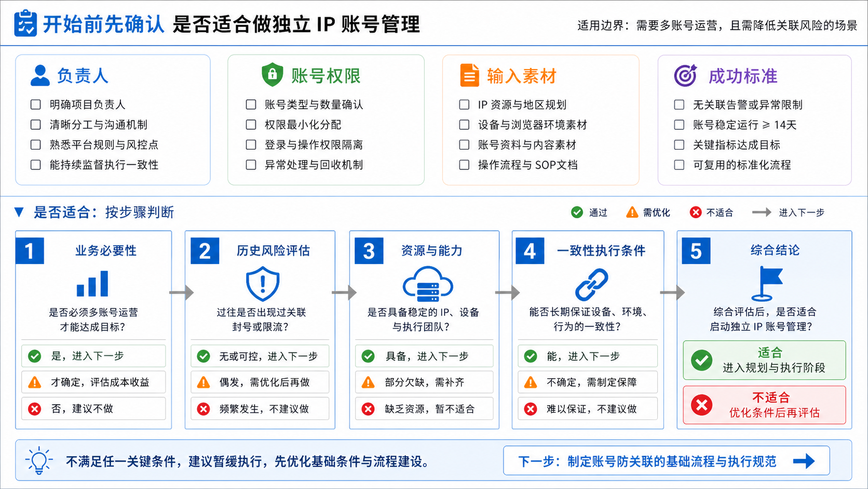Check 能持续监督执行一致性 checkbox
Viewport: 868px width, 489px height.
click(36, 165)
